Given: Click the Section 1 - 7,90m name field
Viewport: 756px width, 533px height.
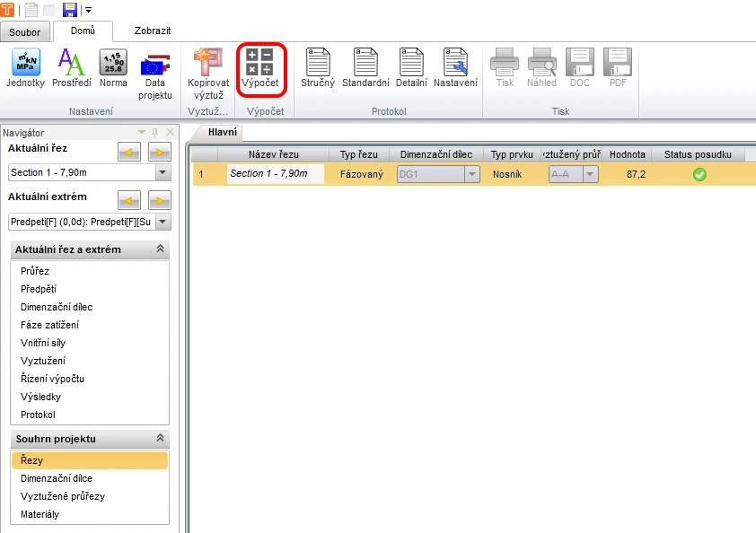Looking at the screenshot, I should pos(276,174).
